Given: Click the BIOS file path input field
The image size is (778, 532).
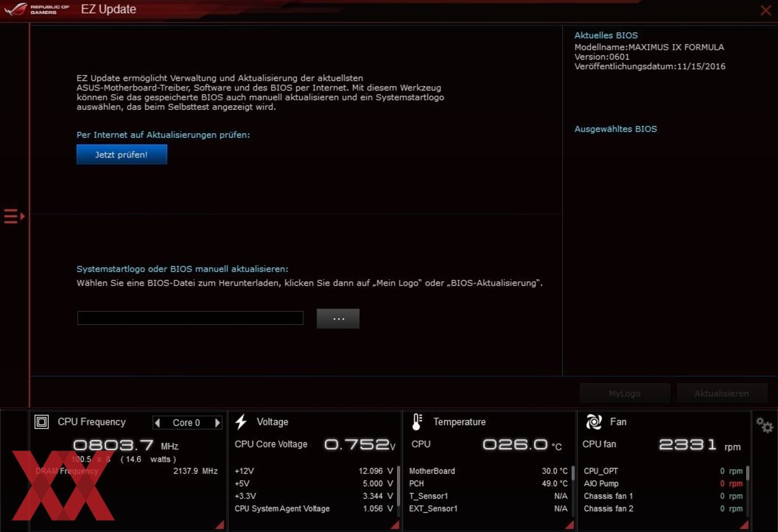Looking at the screenshot, I should pos(190,318).
